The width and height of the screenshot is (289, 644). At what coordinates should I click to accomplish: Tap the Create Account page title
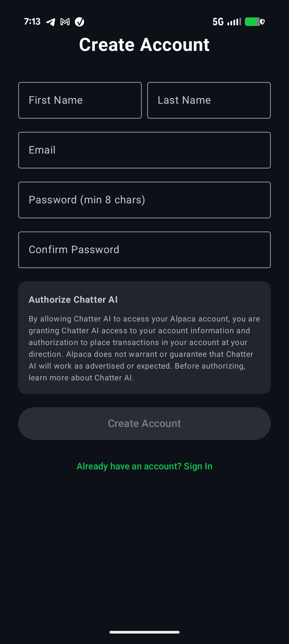point(144,44)
